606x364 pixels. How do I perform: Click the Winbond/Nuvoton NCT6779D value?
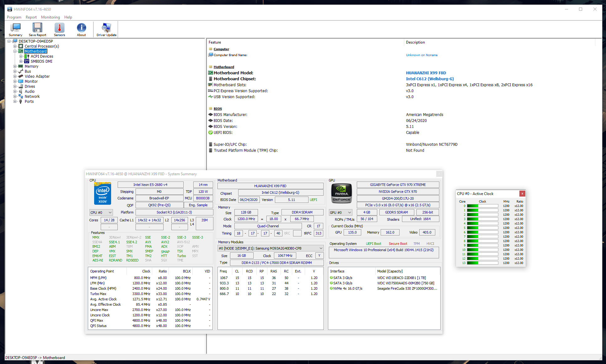click(432, 144)
